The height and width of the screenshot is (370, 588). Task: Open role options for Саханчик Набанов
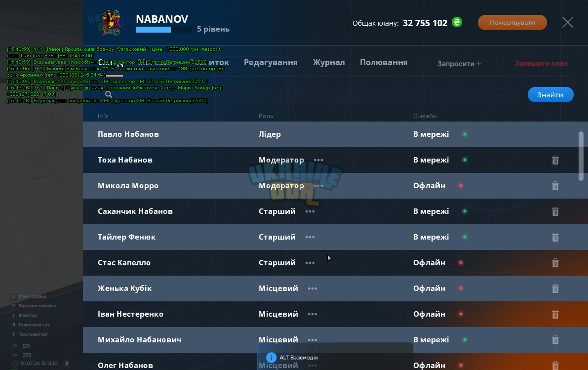[x=310, y=211]
